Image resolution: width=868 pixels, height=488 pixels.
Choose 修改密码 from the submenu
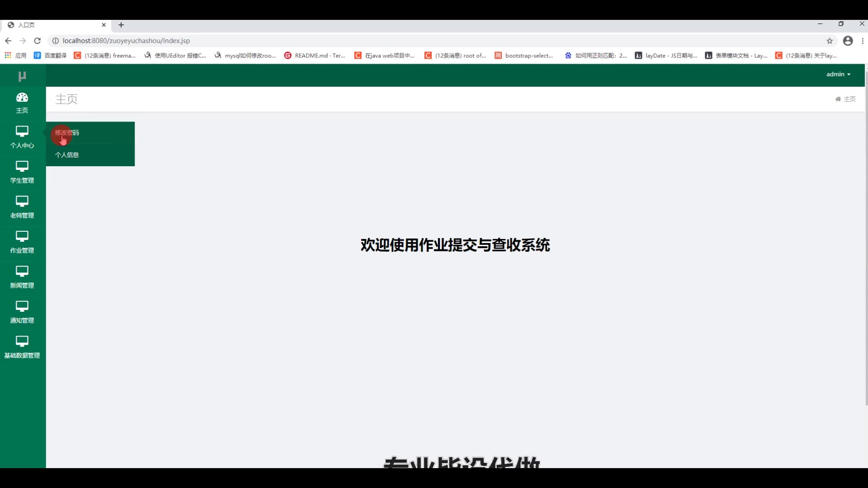(67, 133)
